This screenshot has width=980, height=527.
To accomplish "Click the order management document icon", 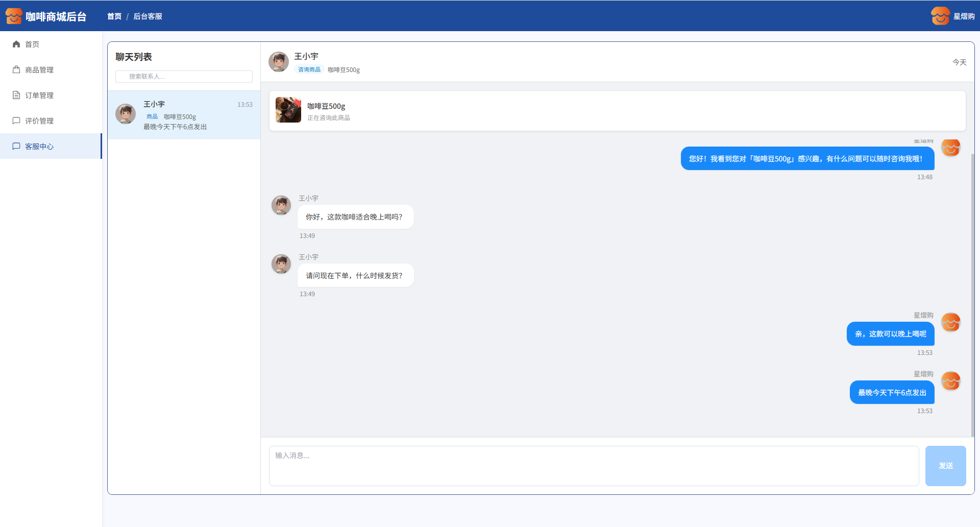I will [x=16, y=95].
